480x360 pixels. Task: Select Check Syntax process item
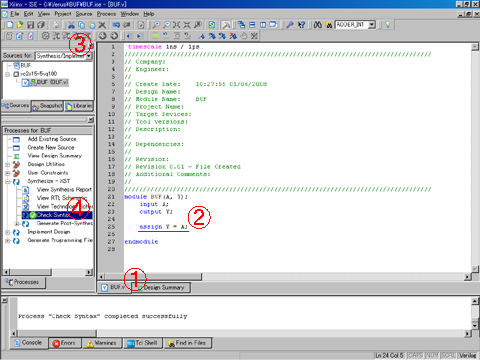(57, 215)
